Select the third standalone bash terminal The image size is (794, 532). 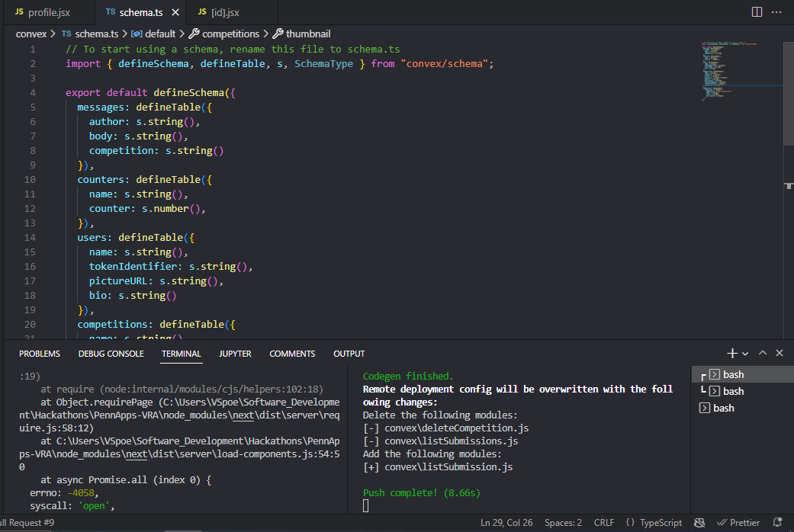(x=742, y=408)
